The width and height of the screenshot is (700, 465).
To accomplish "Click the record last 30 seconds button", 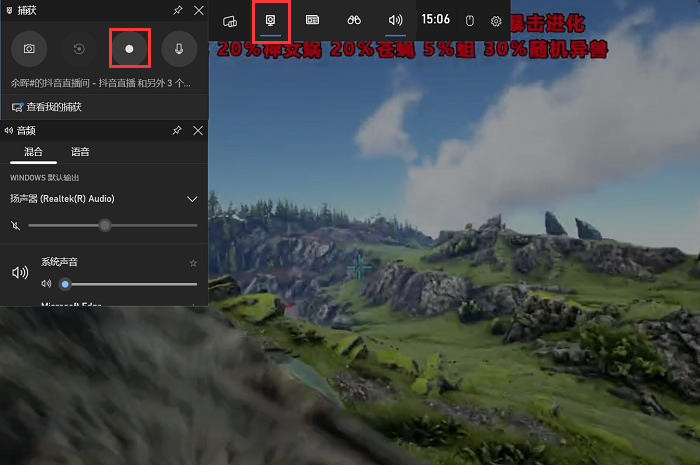I will (x=79, y=49).
